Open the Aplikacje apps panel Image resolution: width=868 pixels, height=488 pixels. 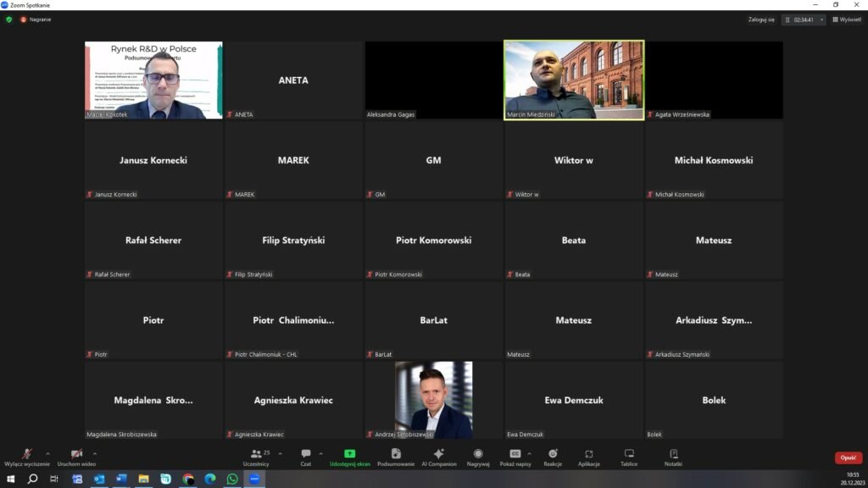point(589,456)
